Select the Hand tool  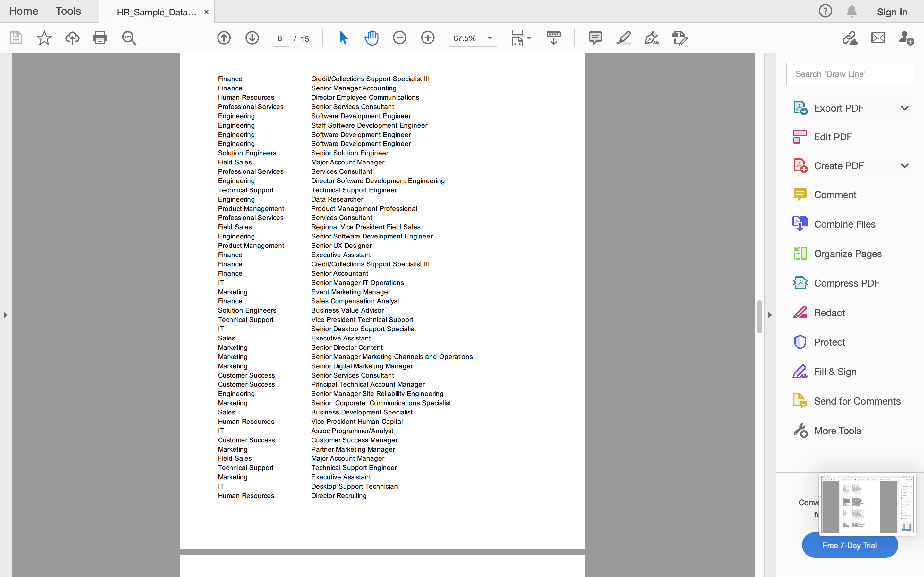pyautogui.click(x=371, y=38)
